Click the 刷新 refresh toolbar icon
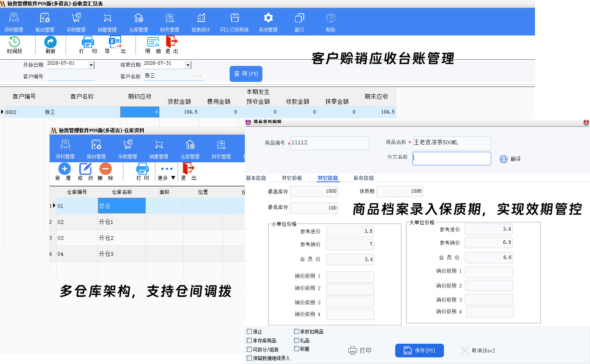 50,42
